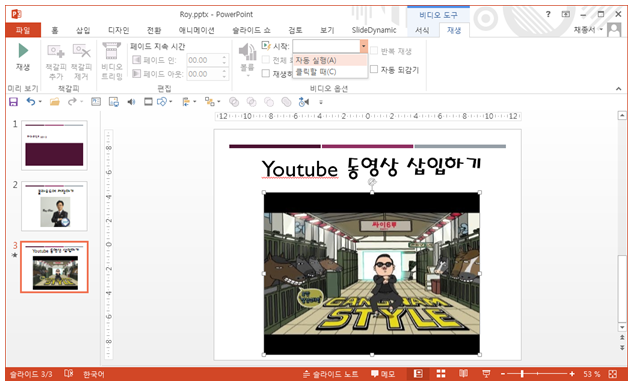Viewport: 635px width, 384px height.
Task: Switch to the 애니메이션 tab
Action: coord(196,30)
